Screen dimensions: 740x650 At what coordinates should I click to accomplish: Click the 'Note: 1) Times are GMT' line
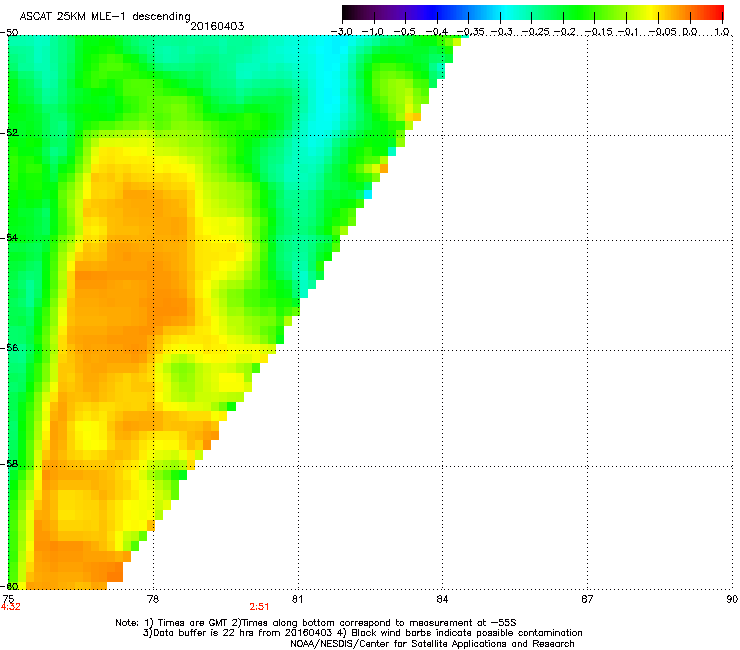316,623
